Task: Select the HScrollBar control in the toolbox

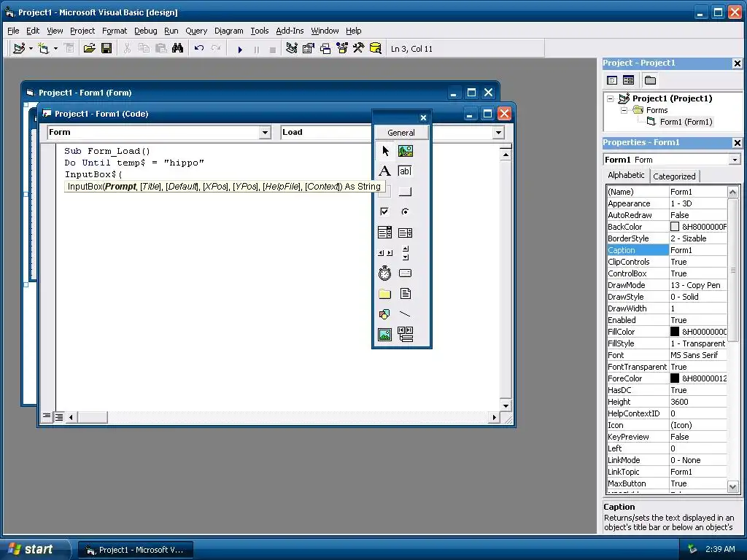Action: click(x=385, y=253)
